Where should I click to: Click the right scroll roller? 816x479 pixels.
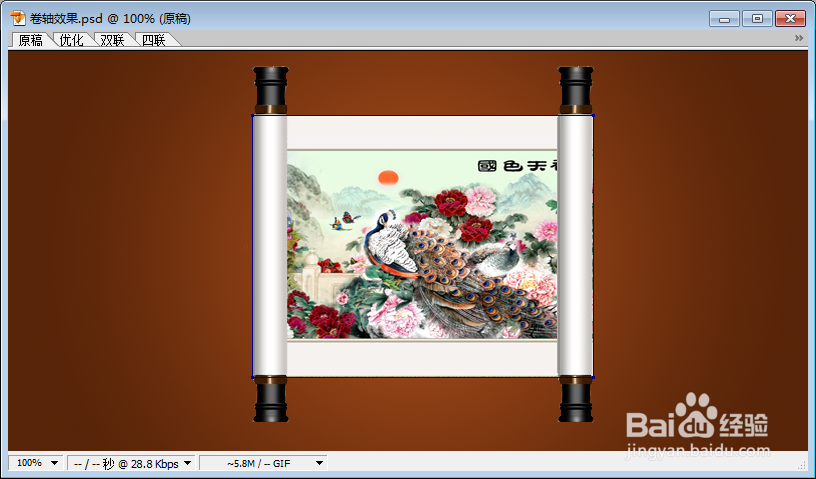[x=576, y=244]
